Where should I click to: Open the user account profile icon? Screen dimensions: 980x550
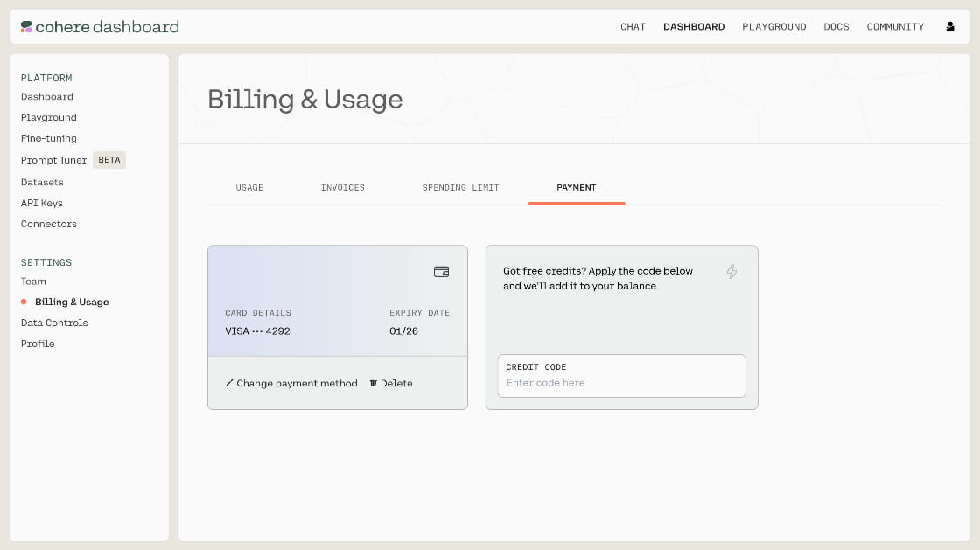pos(950,27)
